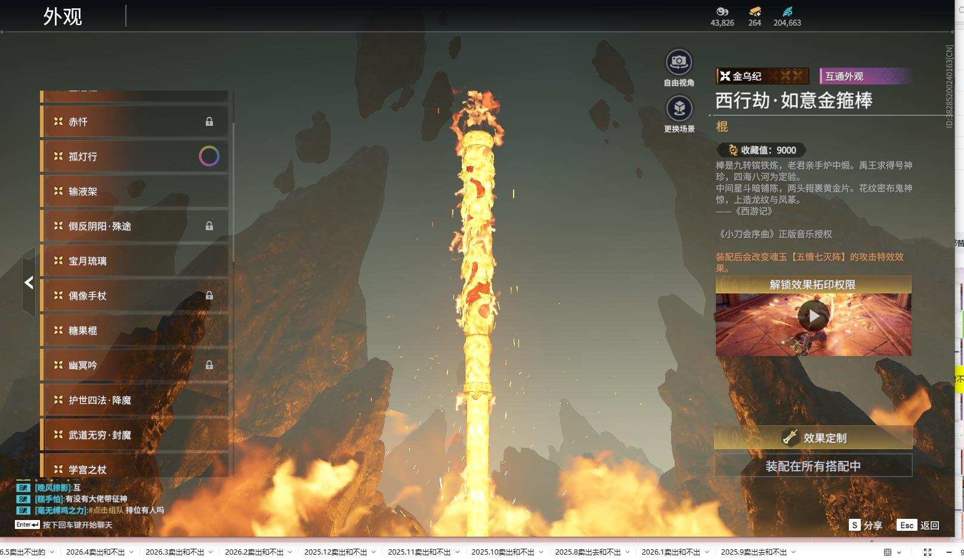Image resolution: width=964 pixels, height=560 pixels.
Task: Open the free camera view (自由视角)
Action: [x=679, y=62]
